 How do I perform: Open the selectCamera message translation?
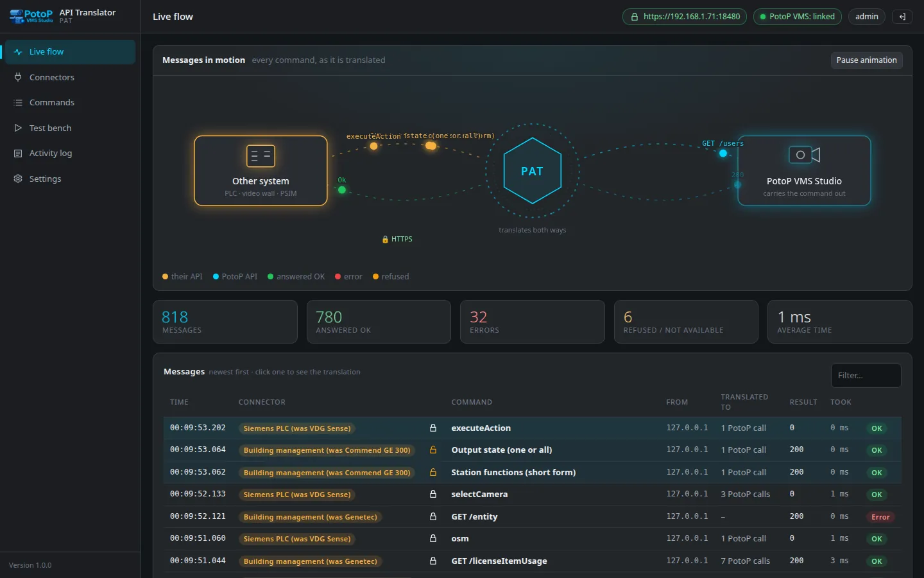(533, 495)
